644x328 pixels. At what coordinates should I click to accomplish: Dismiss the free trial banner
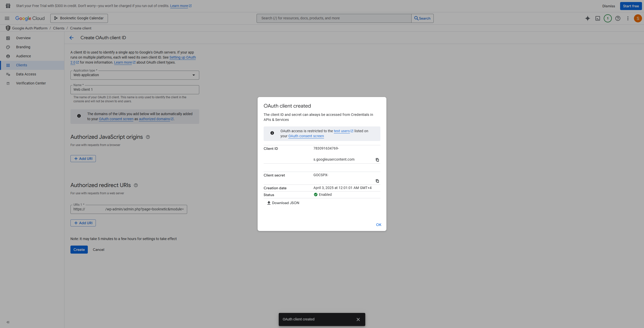click(609, 6)
